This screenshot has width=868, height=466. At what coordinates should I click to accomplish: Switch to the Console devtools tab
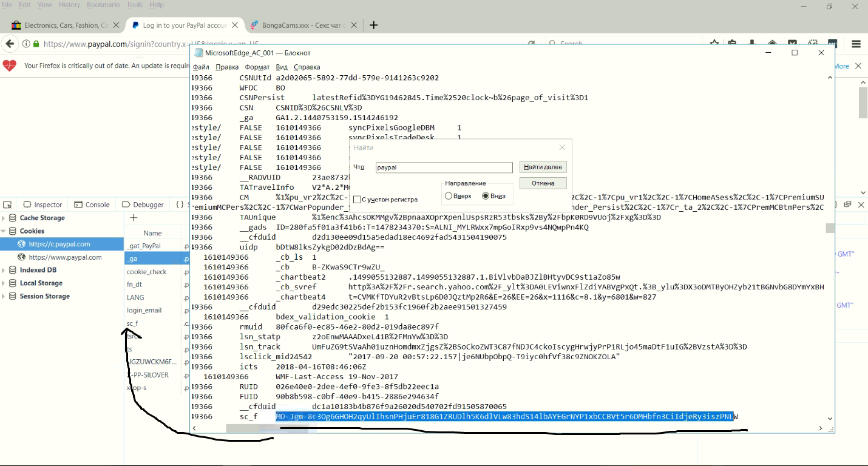point(91,204)
